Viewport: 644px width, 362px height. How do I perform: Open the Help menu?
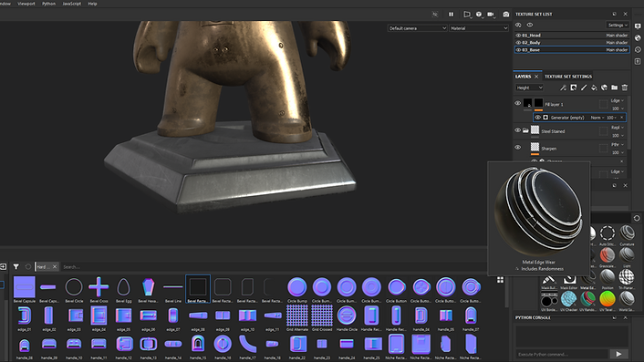click(x=92, y=4)
